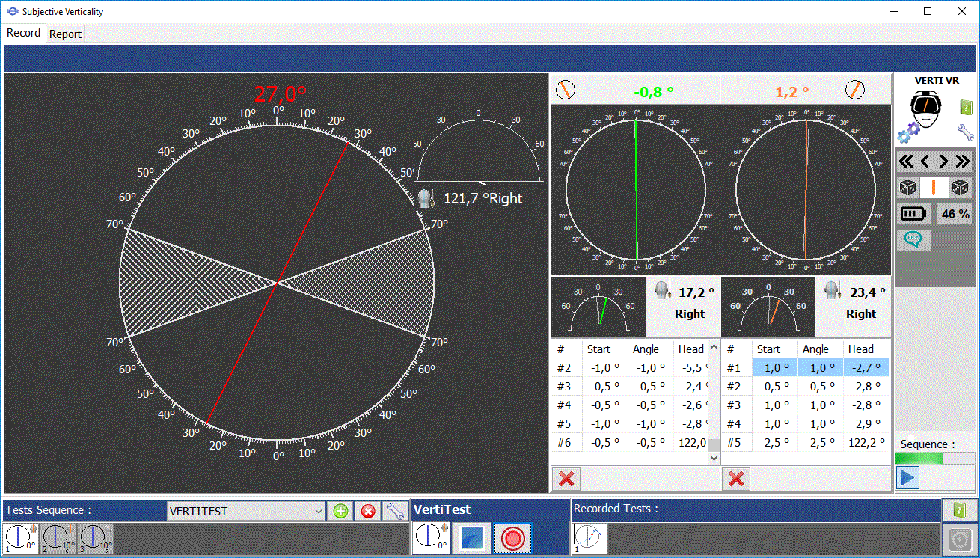Open the blue gears settings icon
Viewport: 980px width, 558px height.
pyautogui.click(x=908, y=132)
